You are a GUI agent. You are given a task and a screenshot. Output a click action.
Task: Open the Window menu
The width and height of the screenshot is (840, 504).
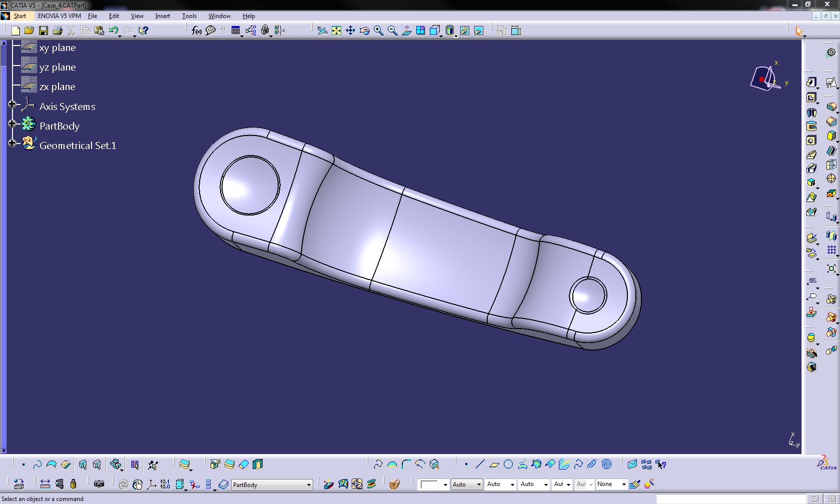pos(220,16)
